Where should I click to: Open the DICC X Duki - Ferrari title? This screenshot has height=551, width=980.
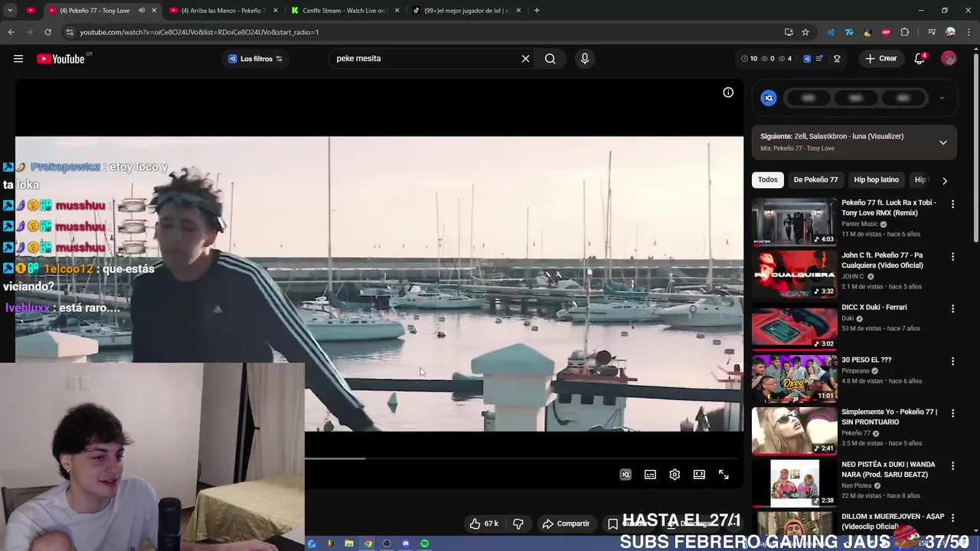874,308
